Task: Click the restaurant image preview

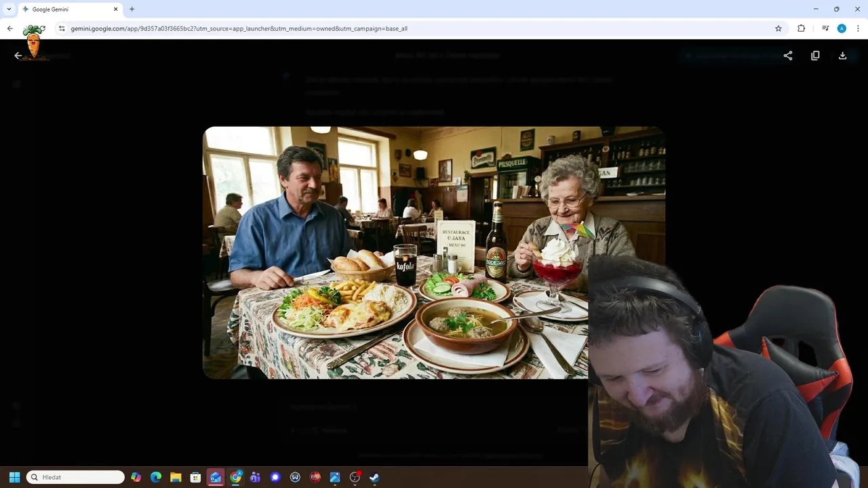Action: pyautogui.click(x=434, y=252)
